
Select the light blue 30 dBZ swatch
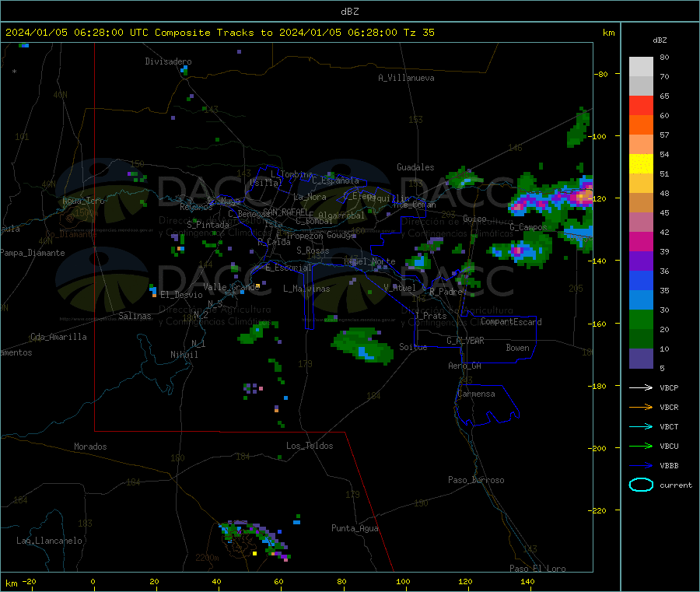(641, 300)
